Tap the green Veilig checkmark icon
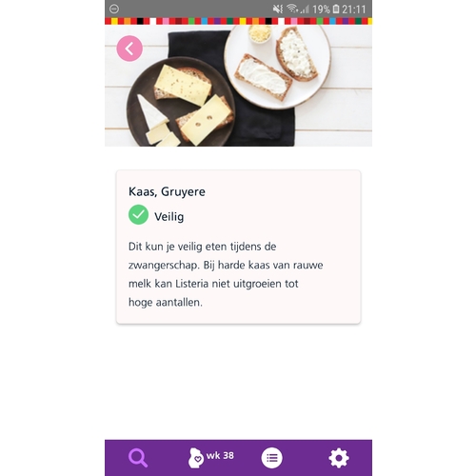Image resolution: width=476 pixels, height=476 pixels. (x=138, y=215)
